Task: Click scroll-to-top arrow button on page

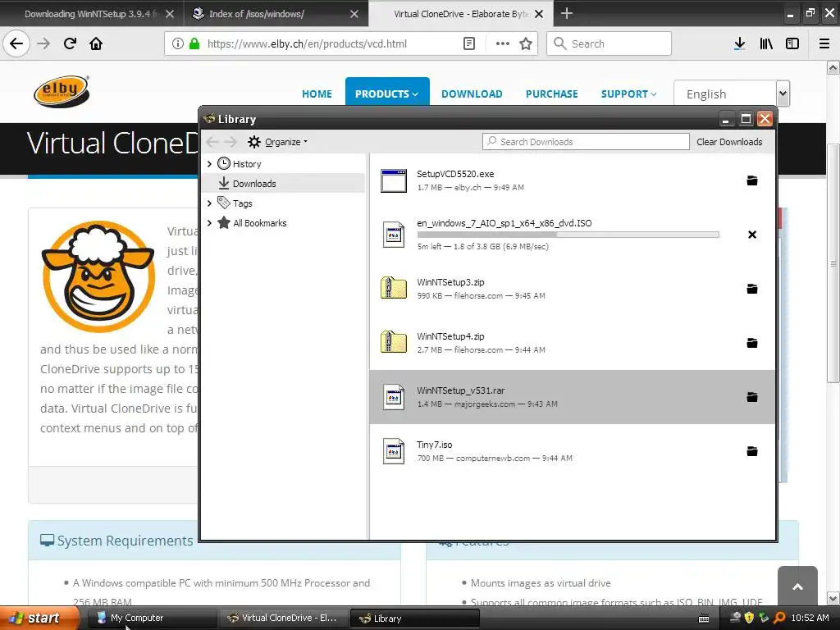Action: 797,586
